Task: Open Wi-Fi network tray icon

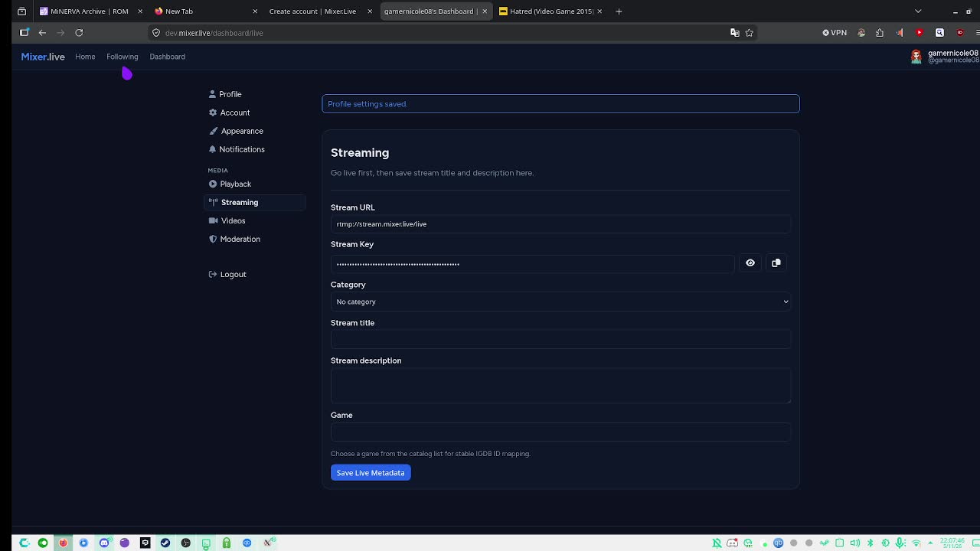Action: click(916, 543)
